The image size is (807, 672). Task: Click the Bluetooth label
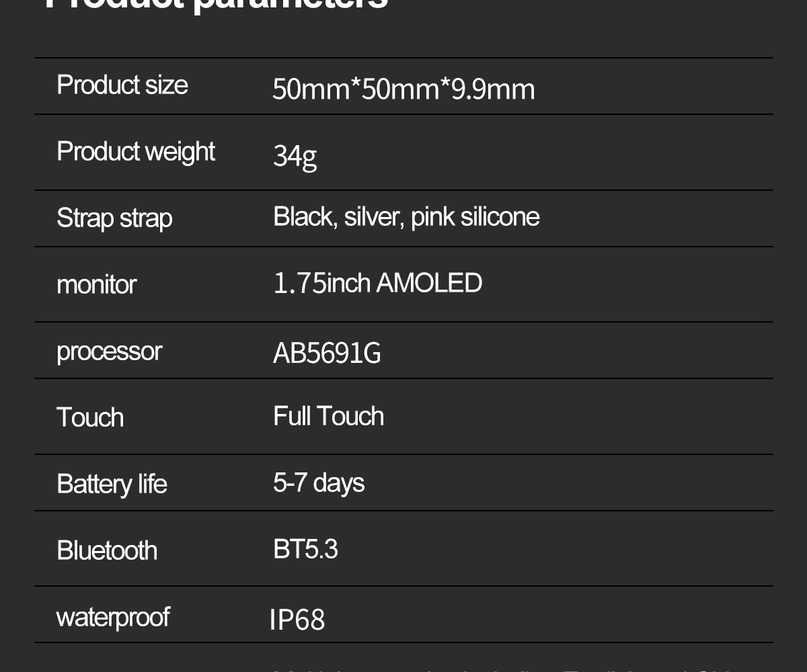[x=107, y=550]
